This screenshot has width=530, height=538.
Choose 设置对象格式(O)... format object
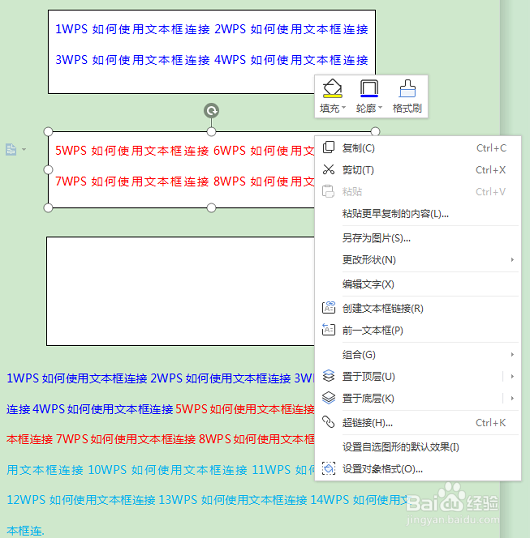417,469
